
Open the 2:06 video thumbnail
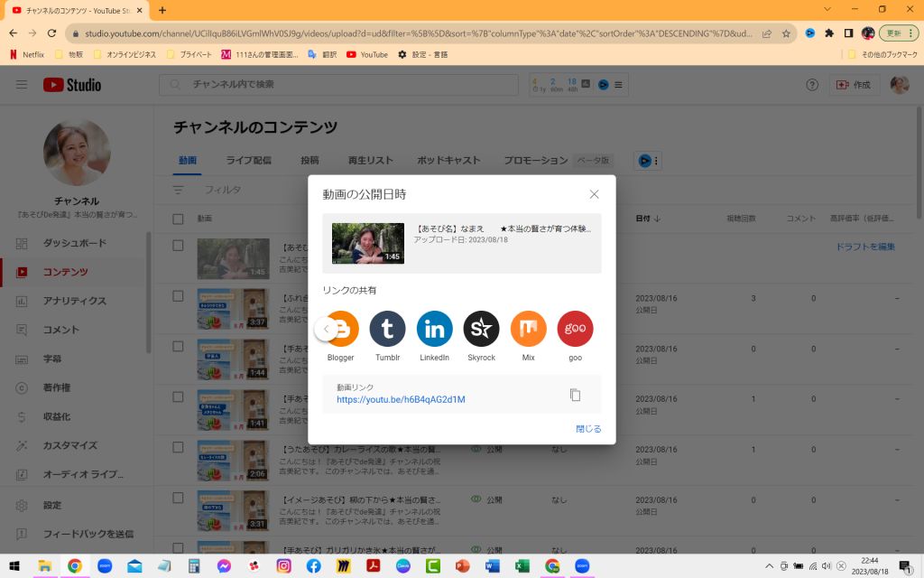[234, 460]
